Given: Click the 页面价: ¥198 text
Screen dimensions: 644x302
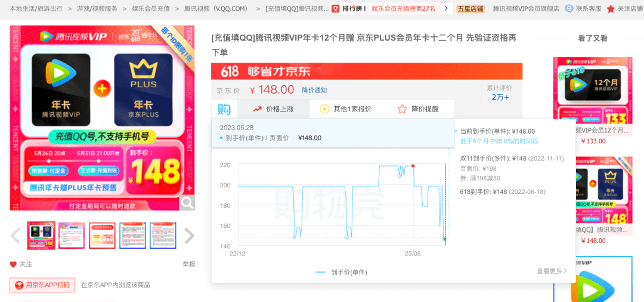Looking at the screenshot, I should [x=478, y=168].
